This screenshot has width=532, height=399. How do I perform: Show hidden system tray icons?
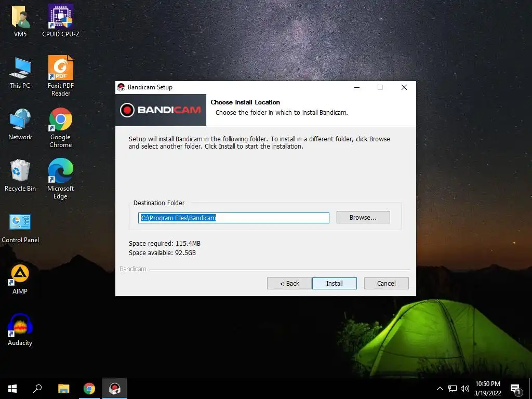coord(440,389)
